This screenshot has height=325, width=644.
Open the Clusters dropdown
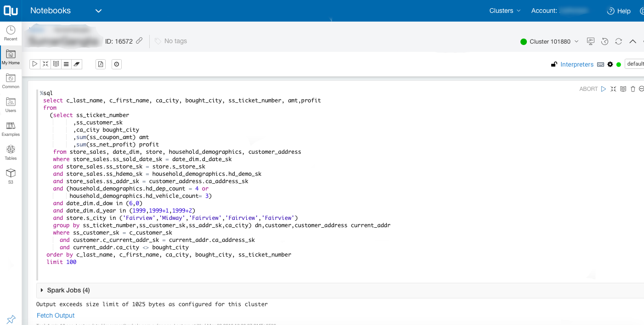click(505, 11)
